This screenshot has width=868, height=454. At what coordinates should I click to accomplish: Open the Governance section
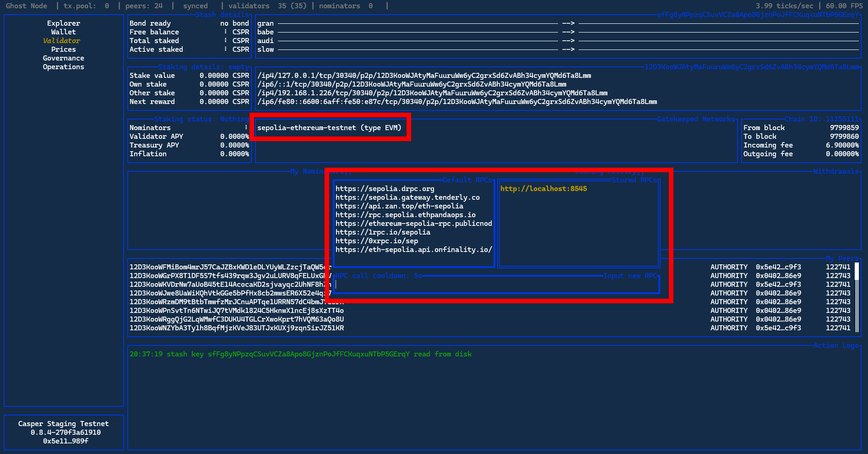pos(63,58)
